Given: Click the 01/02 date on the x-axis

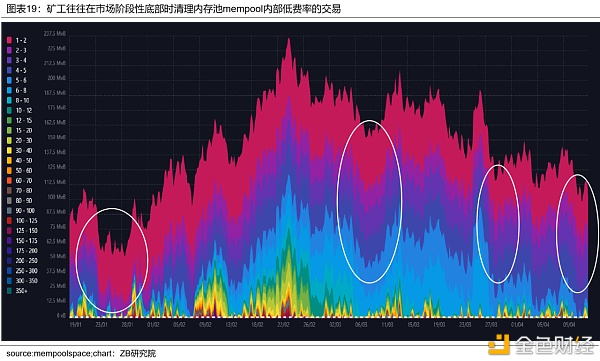Looking at the screenshot, I should (x=153, y=325).
